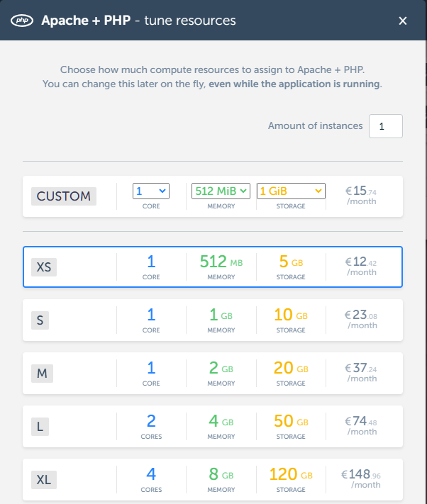The width and height of the screenshot is (427, 504).
Task: Click the PHP logo icon in header
Action: click(23, 21)
